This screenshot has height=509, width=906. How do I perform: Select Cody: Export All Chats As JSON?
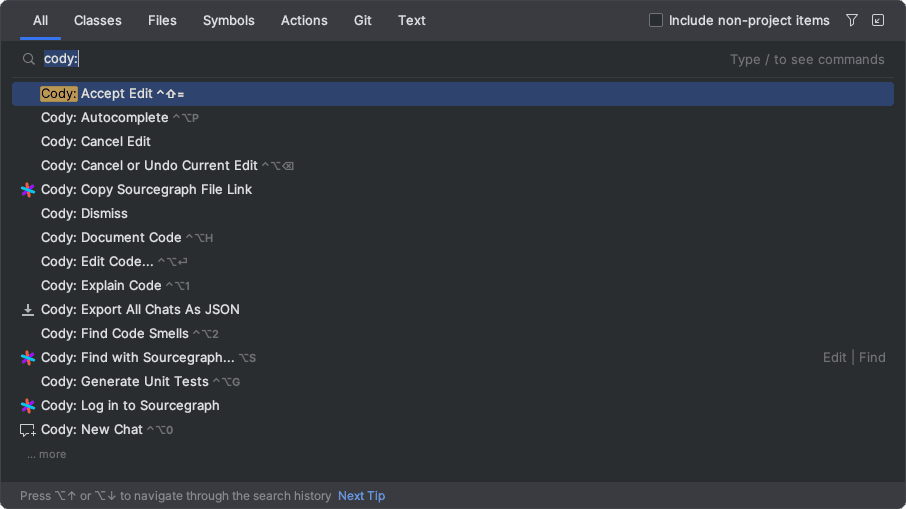tap(453, 310)
